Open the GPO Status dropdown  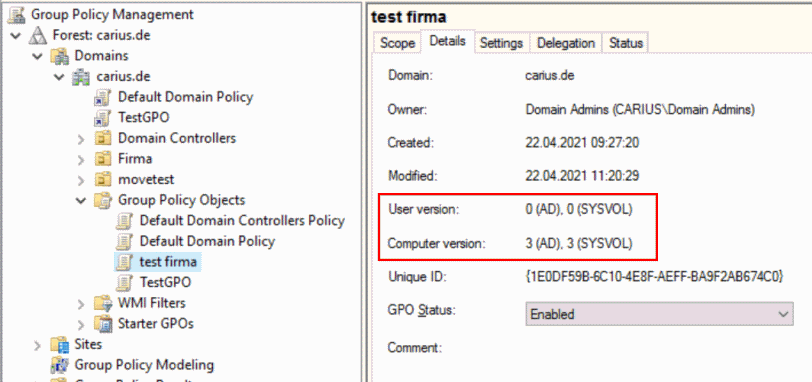coord(659,314)
